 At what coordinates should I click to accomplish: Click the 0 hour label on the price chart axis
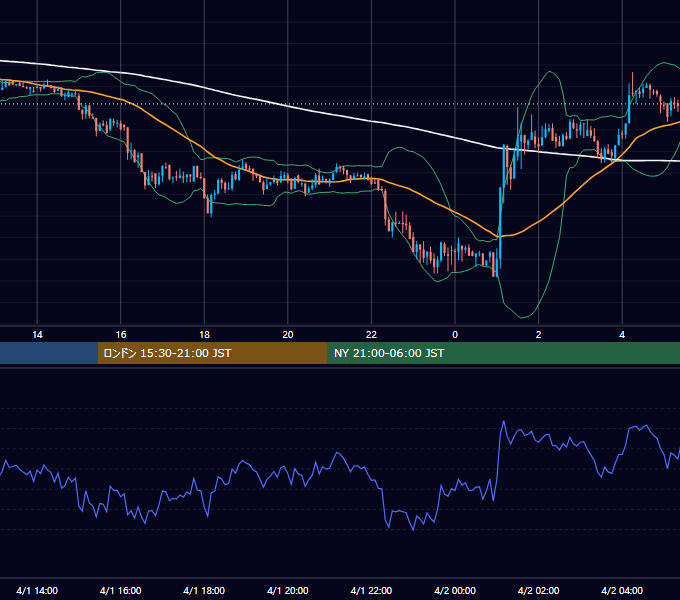click(x=455, y=335)
